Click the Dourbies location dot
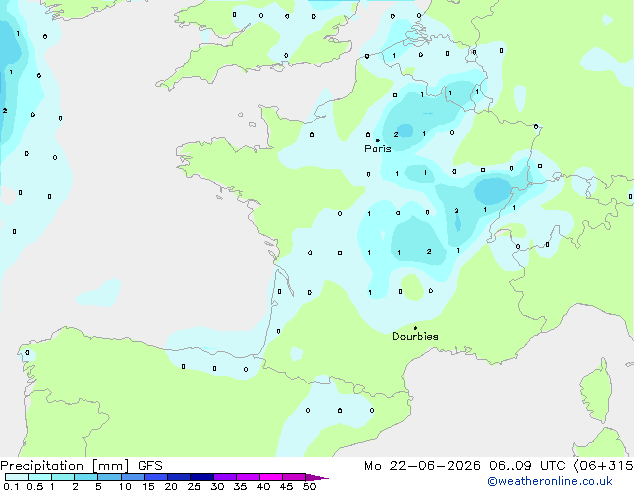Image resolution: width=634 pixels, height=490 pixels. point(415,328)
